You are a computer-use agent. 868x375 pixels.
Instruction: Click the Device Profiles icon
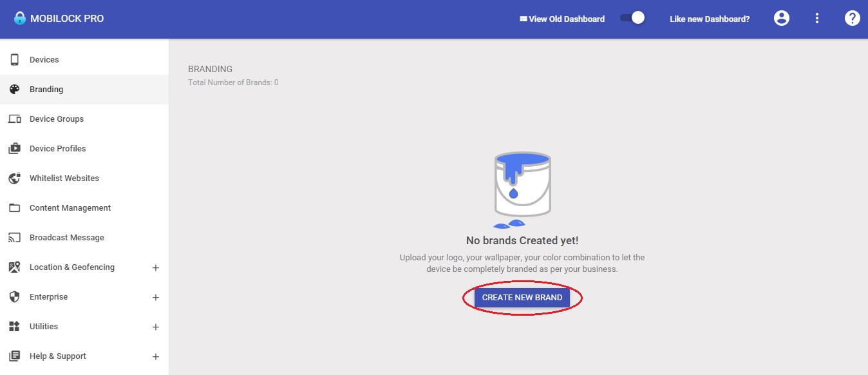(x=14, y=149)
